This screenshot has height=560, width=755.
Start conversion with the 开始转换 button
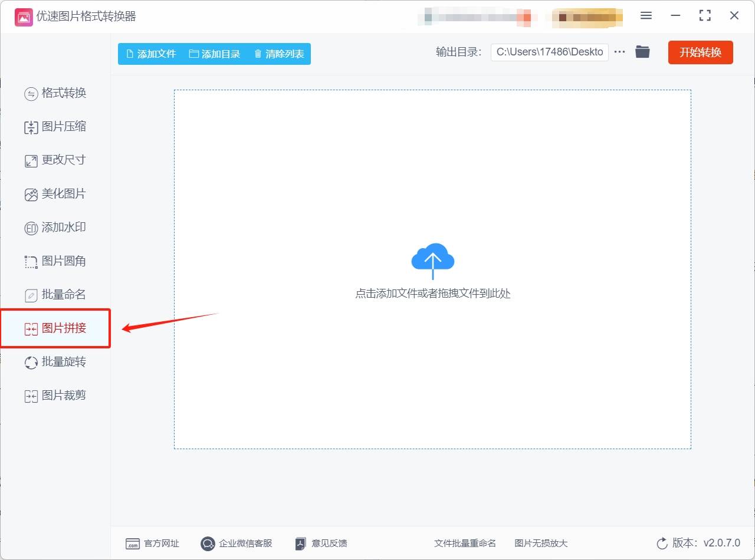[x=700, y=52]
